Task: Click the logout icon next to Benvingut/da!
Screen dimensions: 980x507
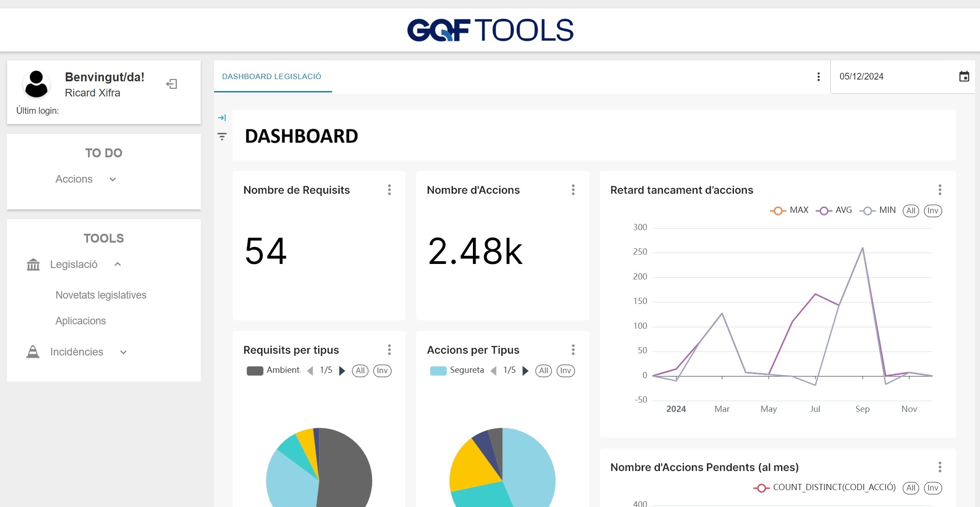Action: tap(171, 84)
